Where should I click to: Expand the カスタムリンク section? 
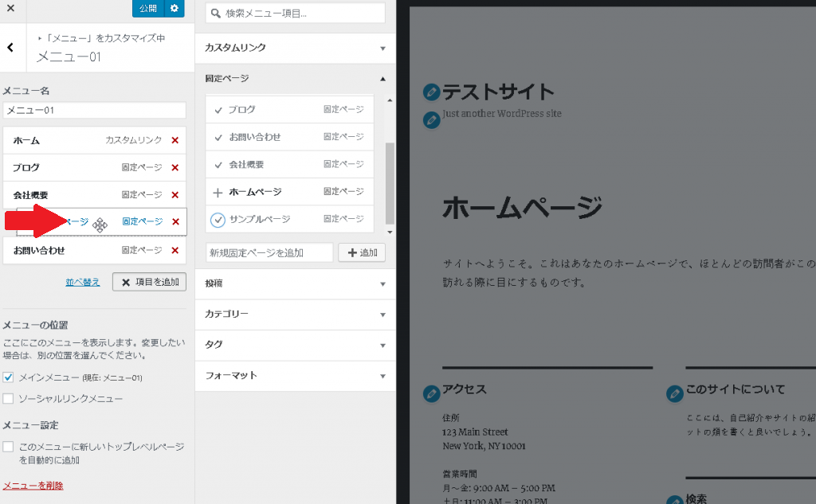point(295,49)
